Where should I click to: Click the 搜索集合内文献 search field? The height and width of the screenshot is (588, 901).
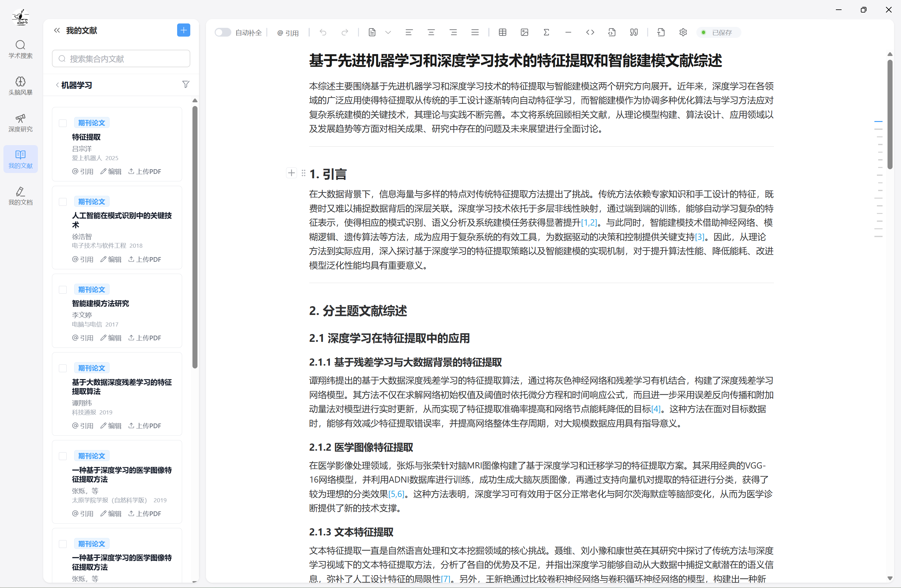point(121,59)
